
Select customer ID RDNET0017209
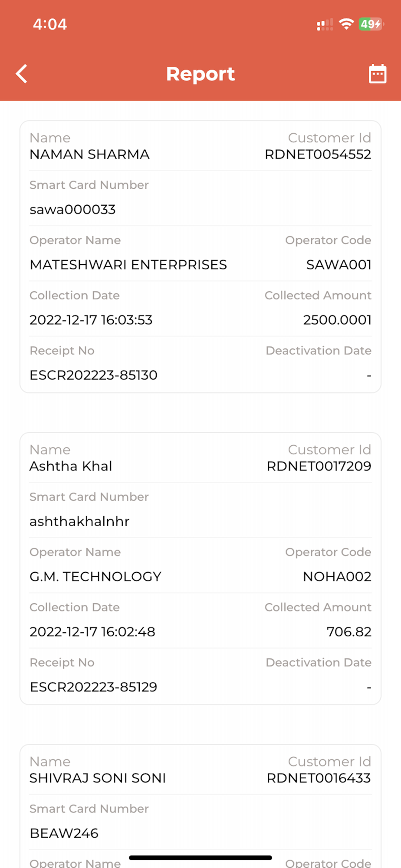coord(319,466)
